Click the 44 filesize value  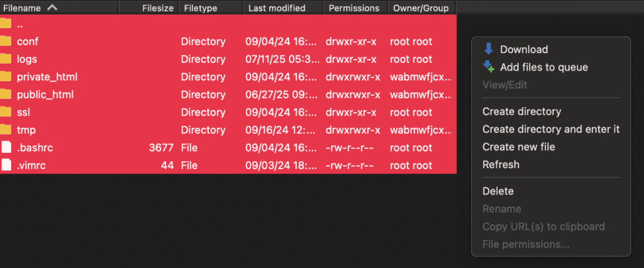[x=167, y=165]
